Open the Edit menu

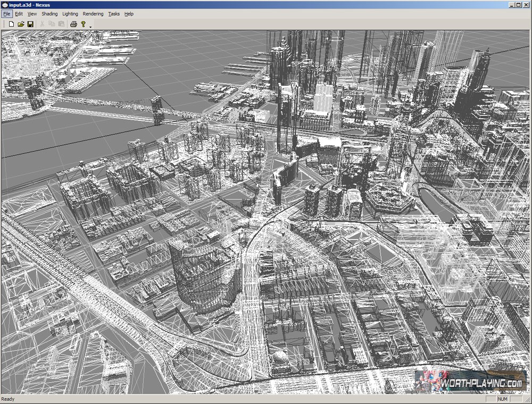coord(19,14)
